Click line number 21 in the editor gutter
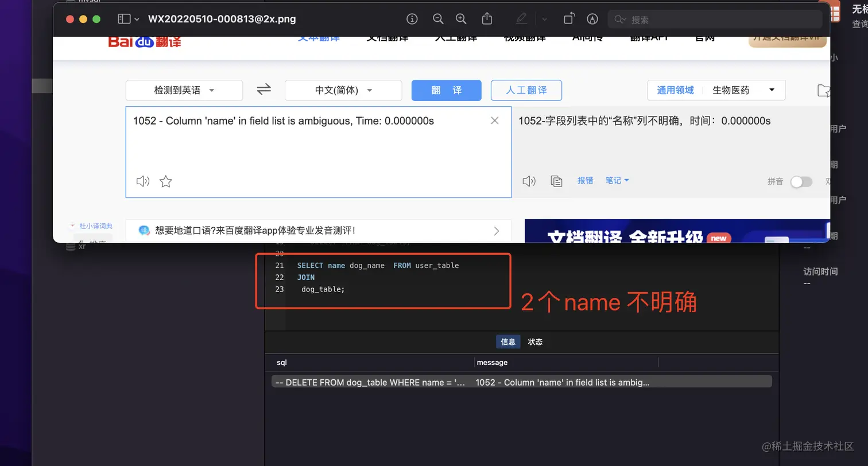 click(280, 265)
